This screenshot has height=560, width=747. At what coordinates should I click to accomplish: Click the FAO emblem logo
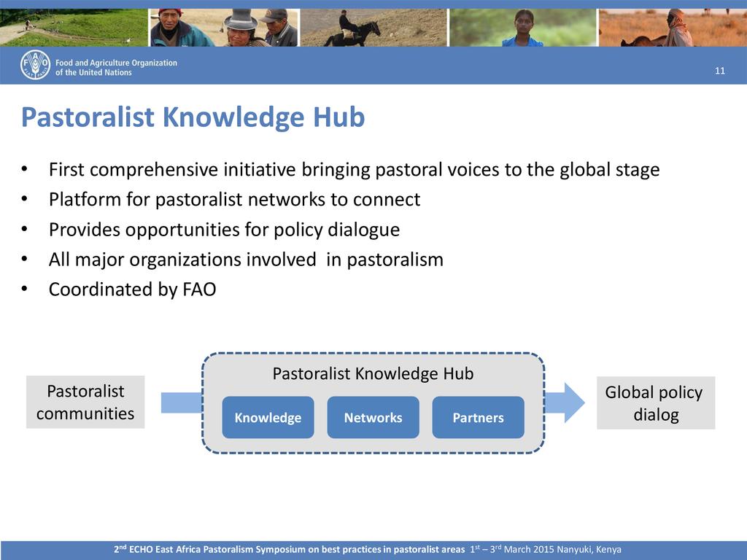point(35,65)
